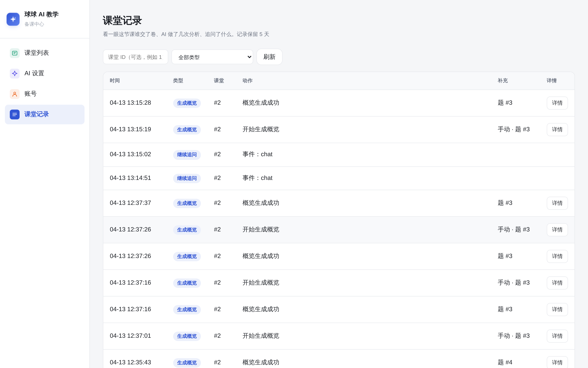Viewport: 588px width, 368px height.
Task: Open 详情 for the 13:15:19 row
Action: 557,129
